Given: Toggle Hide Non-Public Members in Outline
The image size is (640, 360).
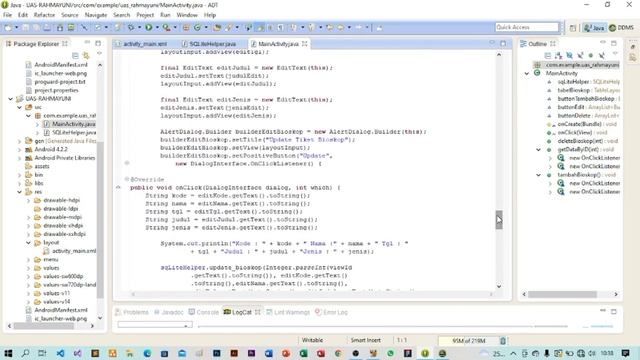Looking at the screenshot, I should point(591,55).
